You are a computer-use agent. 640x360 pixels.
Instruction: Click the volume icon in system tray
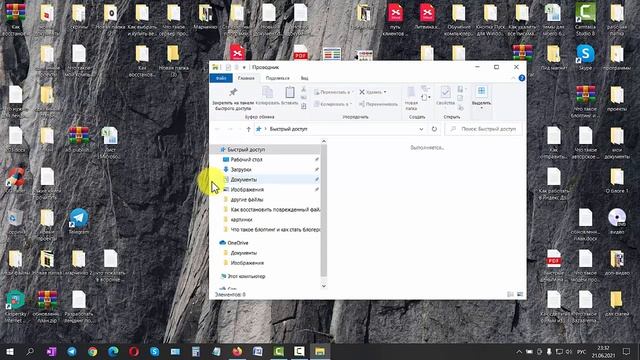point(569,351)
